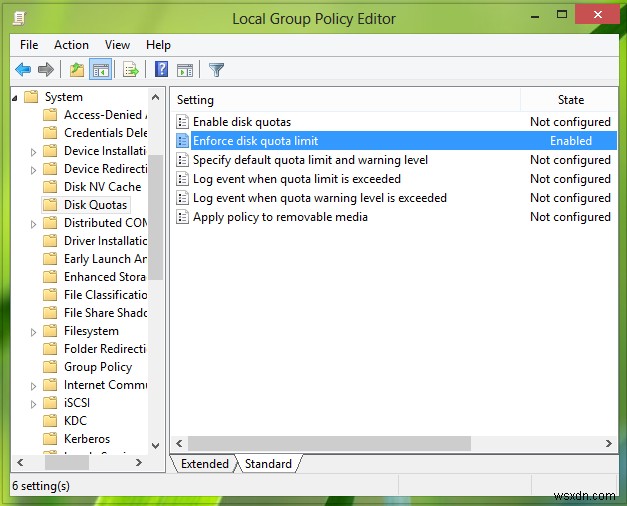Viewport: 627px width, 506px height.
Task: Click the settings pane scroll right arrow
Action: pos(609,444)
